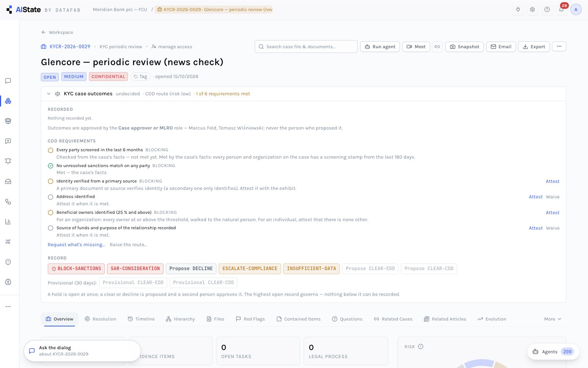
Task: Record ESCALATE-COMPLIANCE outcome
Action: [x=250, y=269]
